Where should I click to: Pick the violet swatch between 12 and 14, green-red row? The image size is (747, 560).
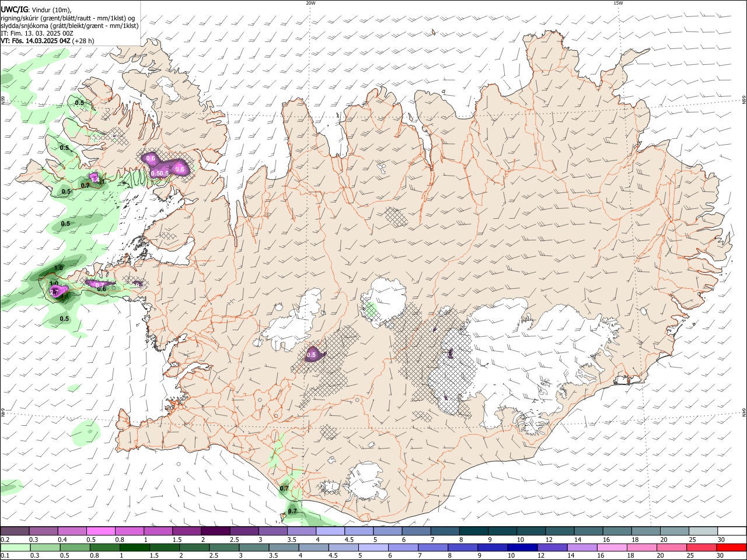coord(551,547)
